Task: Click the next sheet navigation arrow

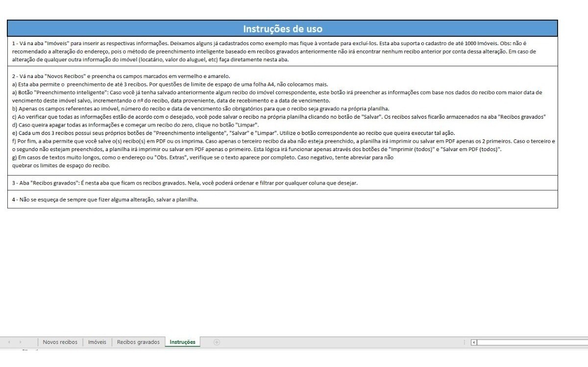Action: 20,342
